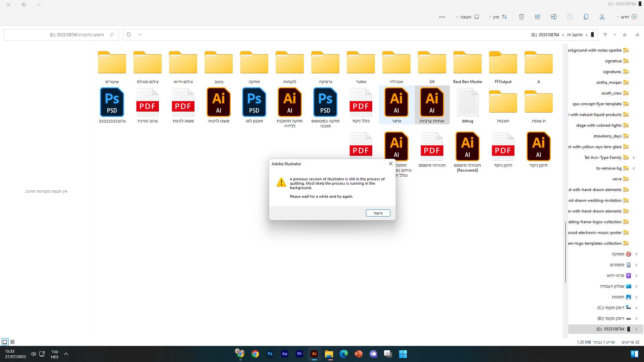Click the cut scissors icon
This screenshot has height=362, width=644.
(602, 17)
